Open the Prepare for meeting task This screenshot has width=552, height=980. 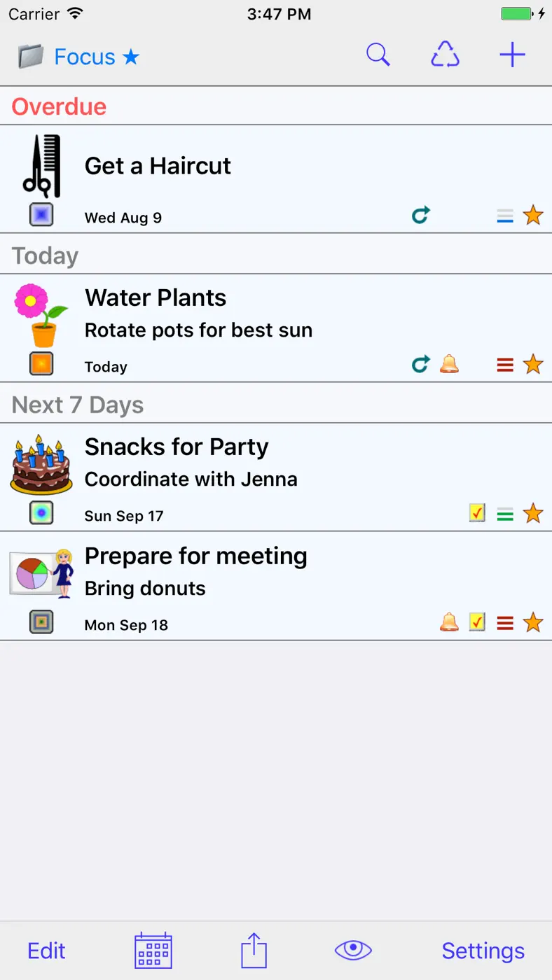pos(276,586)
